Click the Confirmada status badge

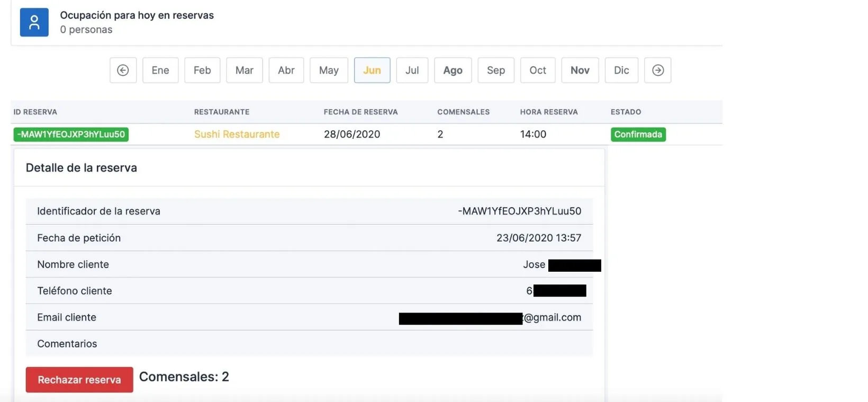coord(638,135)
